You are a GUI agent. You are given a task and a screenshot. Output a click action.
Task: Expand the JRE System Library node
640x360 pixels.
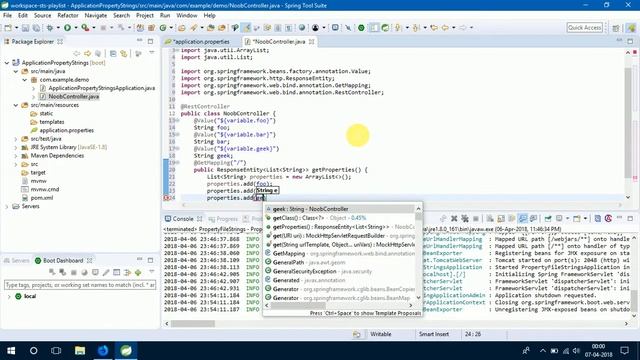(x=16, y=147)
